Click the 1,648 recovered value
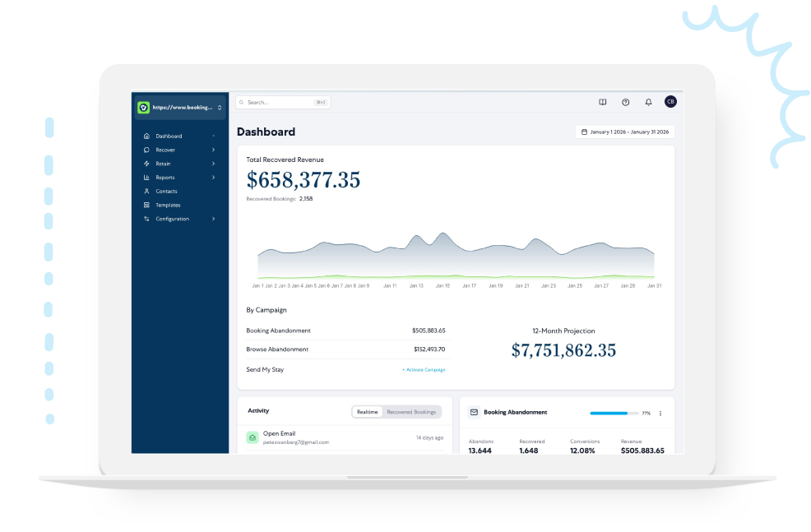This screenshot has height=532, width=811. pos(529,451)
